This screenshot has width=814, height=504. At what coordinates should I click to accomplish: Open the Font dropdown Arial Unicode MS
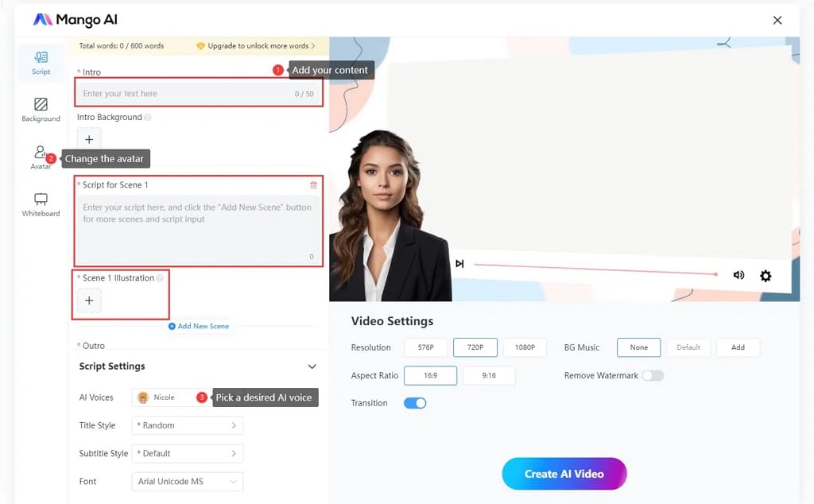pos(188,481)
